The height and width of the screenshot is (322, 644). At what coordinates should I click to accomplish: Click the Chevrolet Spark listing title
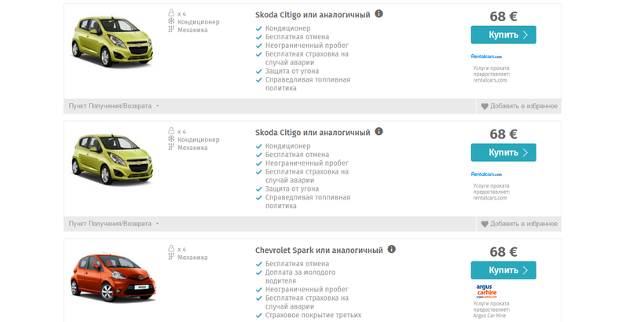point(319,250)
